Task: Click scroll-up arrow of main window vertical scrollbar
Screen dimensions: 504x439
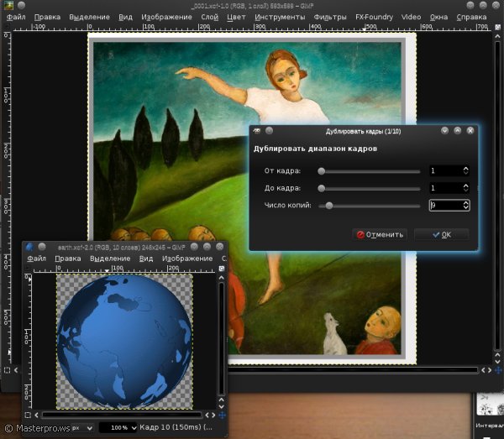Action: pos(497,36)
